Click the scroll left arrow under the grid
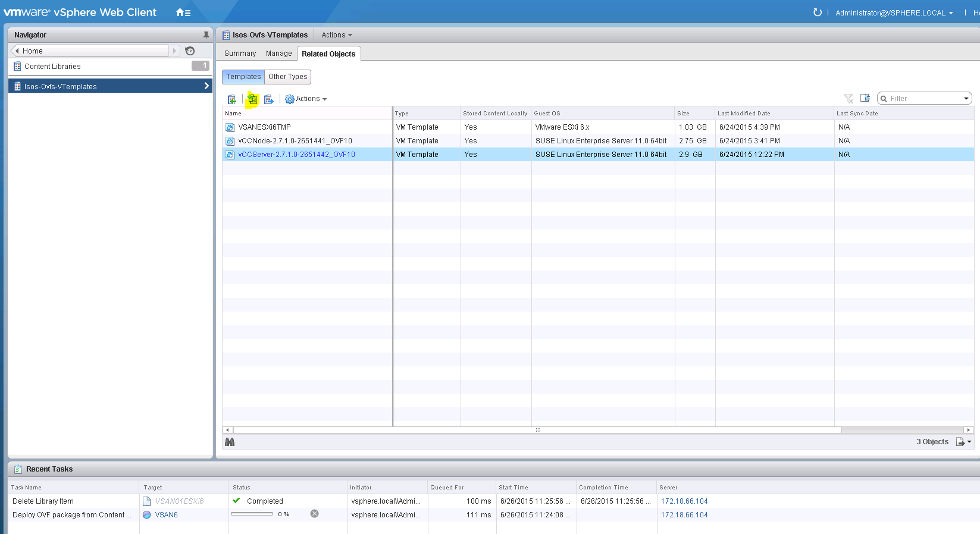980x534 pixels. click(226, 430)
